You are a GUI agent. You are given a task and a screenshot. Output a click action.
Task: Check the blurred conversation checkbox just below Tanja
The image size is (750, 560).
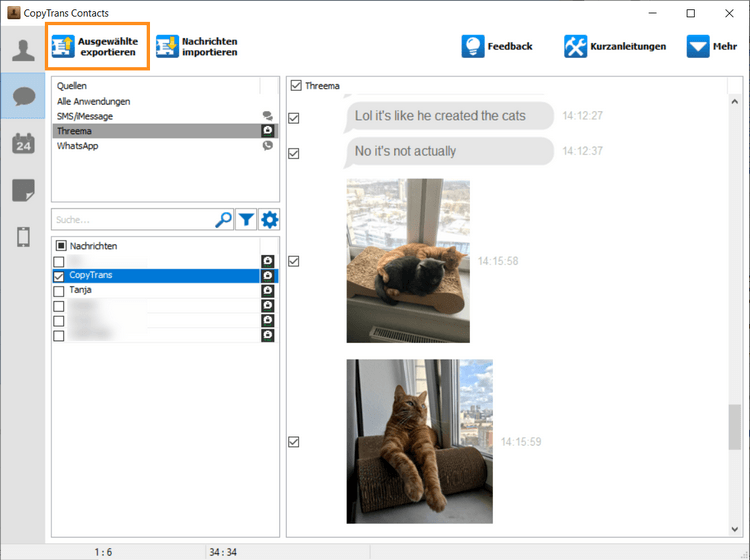(x=59, y=306)
